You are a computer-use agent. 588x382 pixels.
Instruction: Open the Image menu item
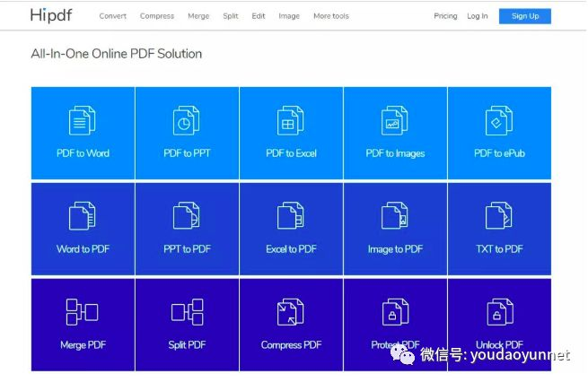point(289,16)
